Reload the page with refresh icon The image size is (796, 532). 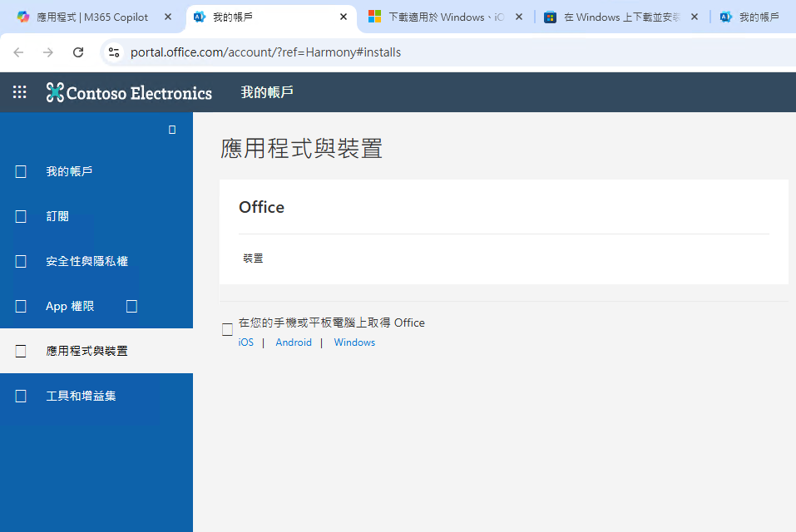coord(78,52)
